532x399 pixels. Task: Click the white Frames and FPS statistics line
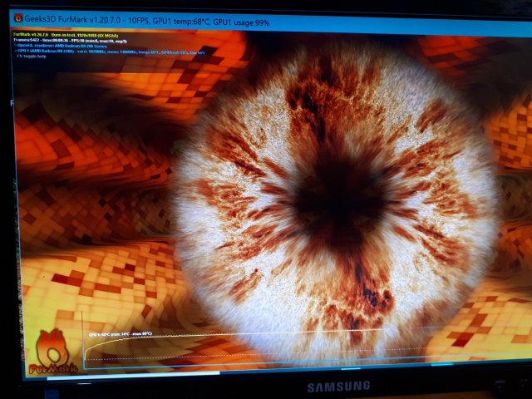click(70, 41)
